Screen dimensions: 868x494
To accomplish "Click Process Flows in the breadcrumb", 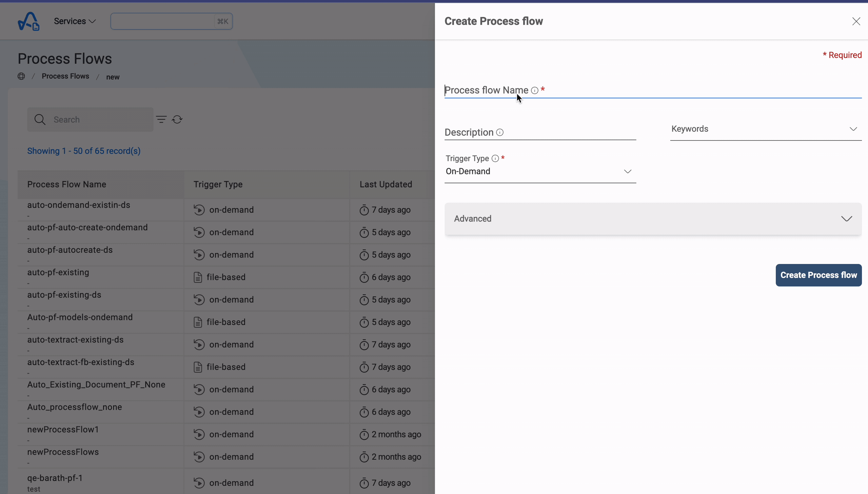I will tap(65, 76).
